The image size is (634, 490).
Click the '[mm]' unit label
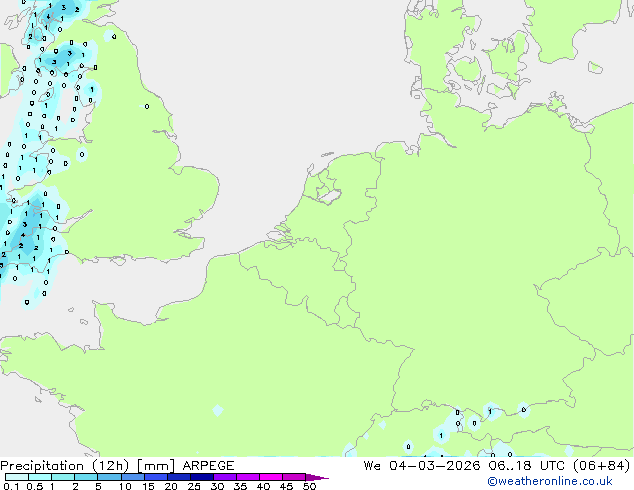click(156, 466)
